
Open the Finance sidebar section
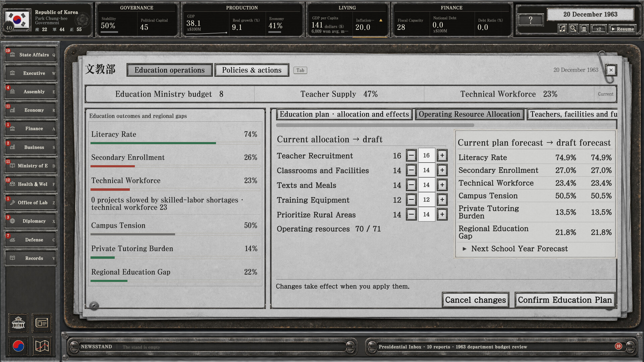pos(31,128)
